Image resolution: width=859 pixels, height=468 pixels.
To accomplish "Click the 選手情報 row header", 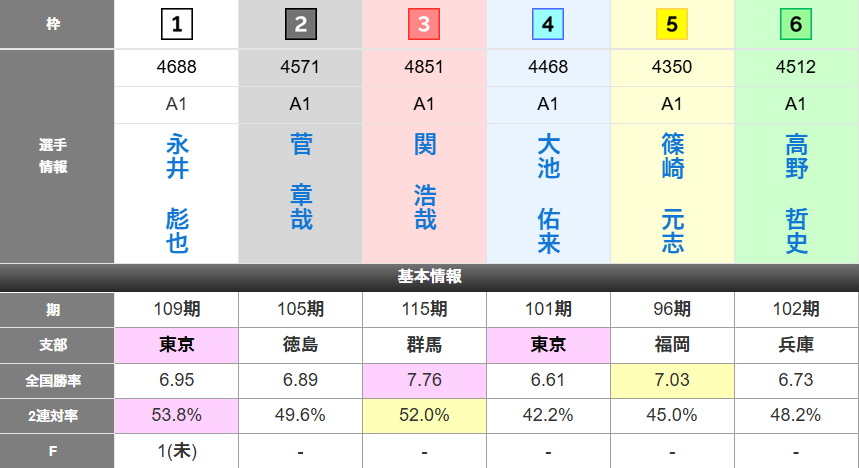I will coord(57,156).
